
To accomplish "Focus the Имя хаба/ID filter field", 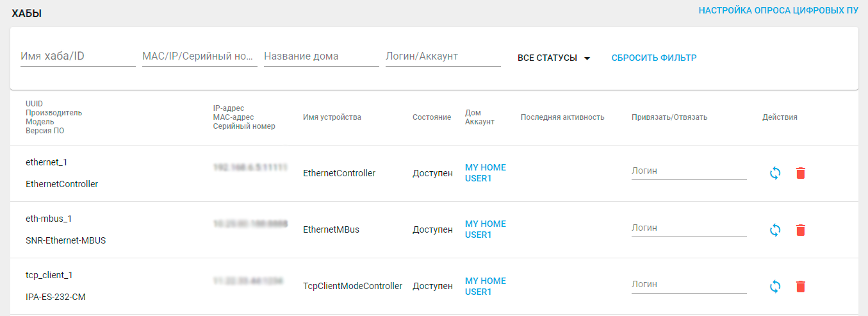I will pos(78,56).
